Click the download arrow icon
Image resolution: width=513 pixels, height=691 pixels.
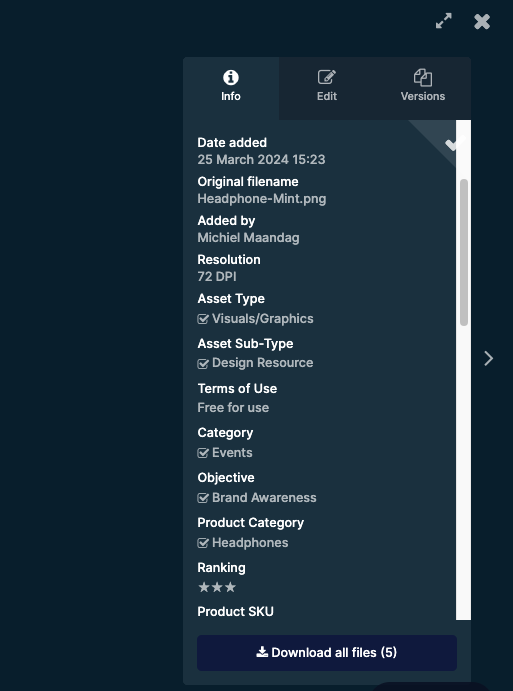click(x=262, y=652)
